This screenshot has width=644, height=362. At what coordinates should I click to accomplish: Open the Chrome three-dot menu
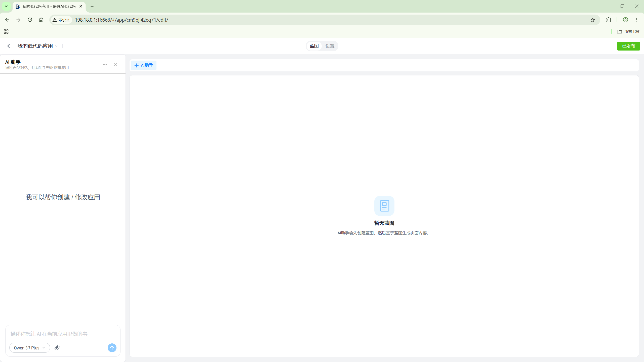(637, 20)
